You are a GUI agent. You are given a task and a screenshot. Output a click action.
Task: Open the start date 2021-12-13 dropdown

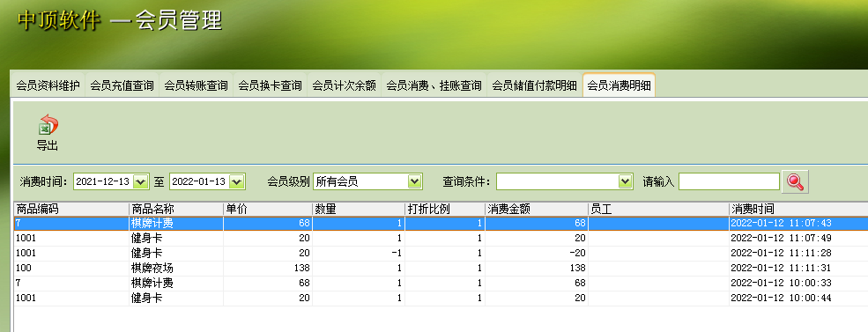tap(141, 181)
